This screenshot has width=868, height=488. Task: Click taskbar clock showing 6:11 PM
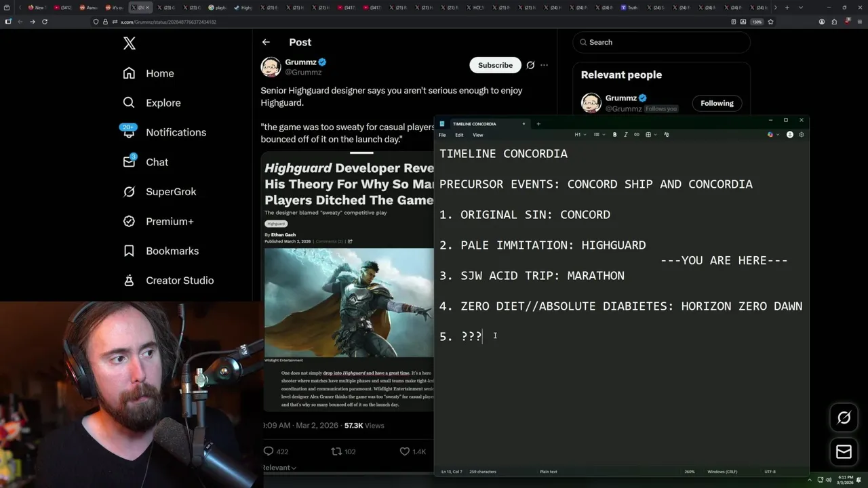(x=846, y=480)
